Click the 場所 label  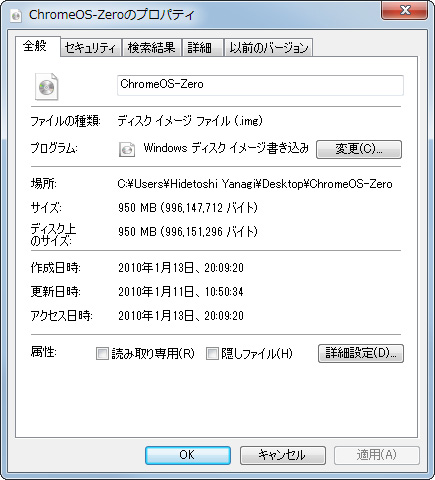[x=44, y=183]
